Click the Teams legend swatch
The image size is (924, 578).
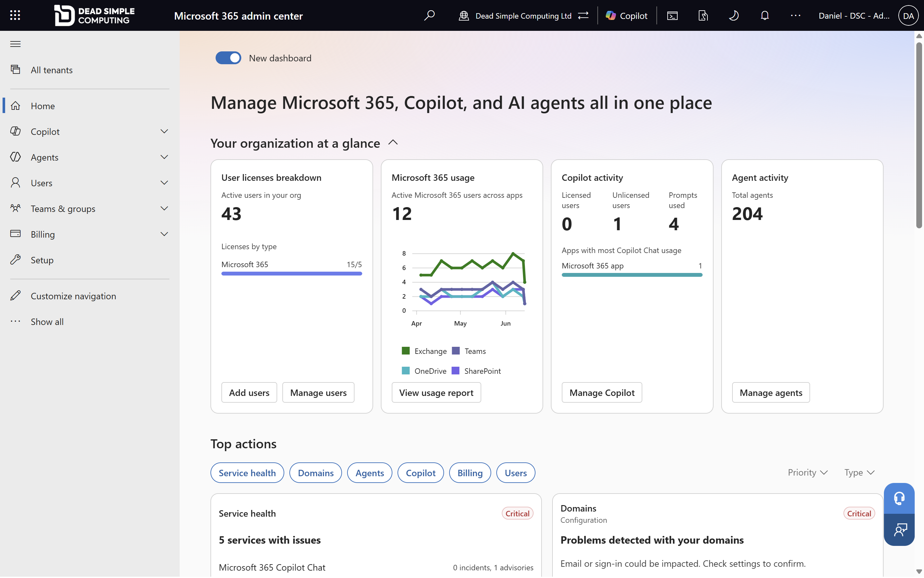tap(456, 351)
